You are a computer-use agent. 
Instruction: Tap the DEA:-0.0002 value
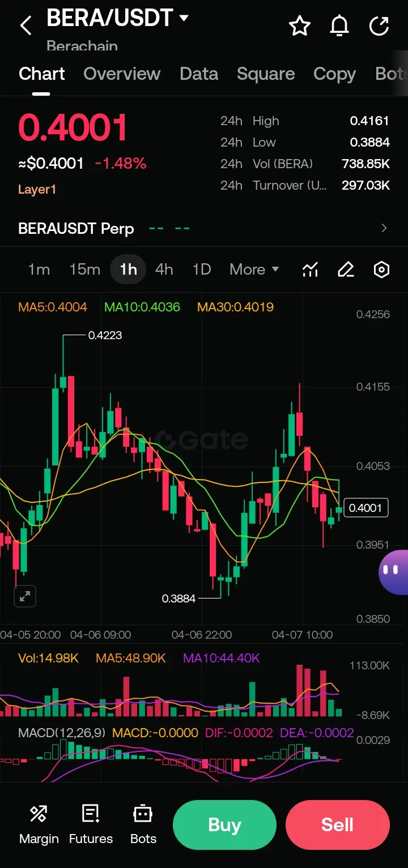point(317,733)
